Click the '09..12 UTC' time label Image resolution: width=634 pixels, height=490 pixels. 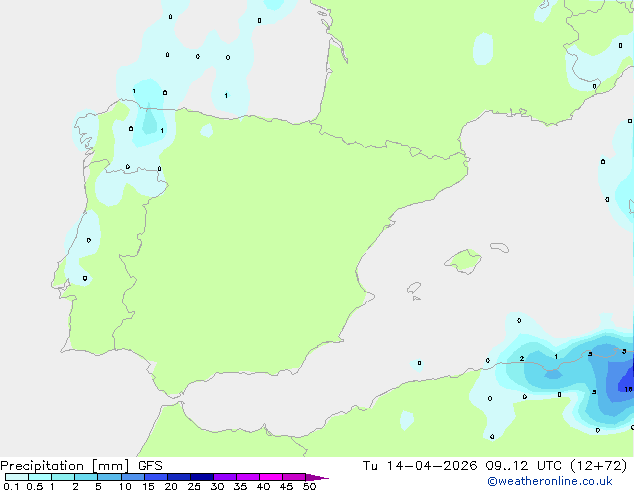tap(524, 466)
